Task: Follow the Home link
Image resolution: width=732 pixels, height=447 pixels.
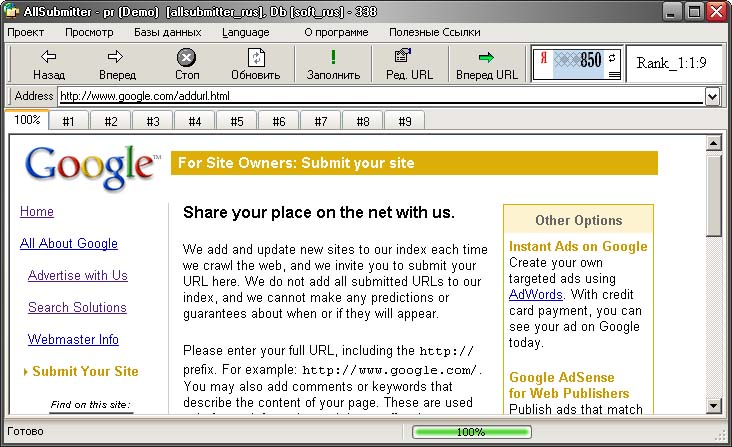Action: click(37, 211)
